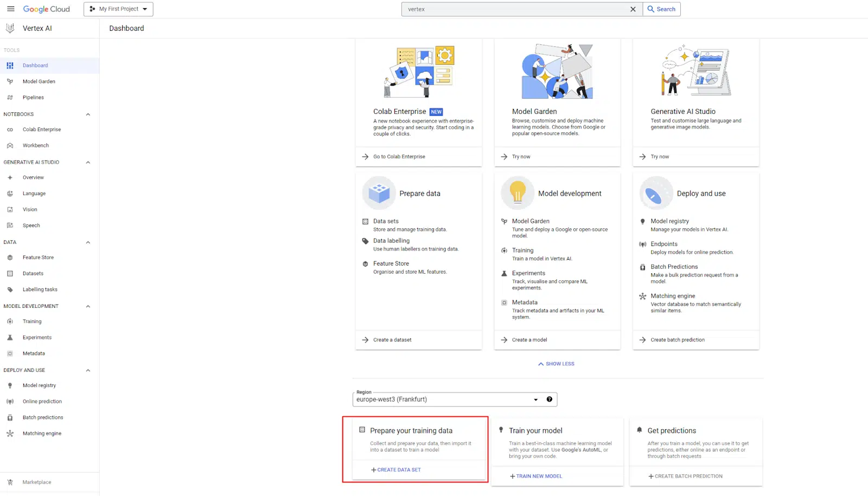The height and width of the screenshot is (496, 868).
Task: Open Model registry in Deploy and use card
Action: tap(669, 221)
